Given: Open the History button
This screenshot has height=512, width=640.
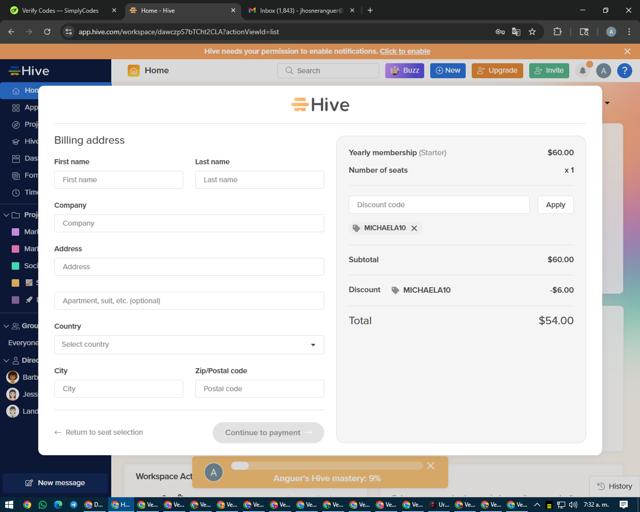Looking at the screenshot, I should 614,486.
